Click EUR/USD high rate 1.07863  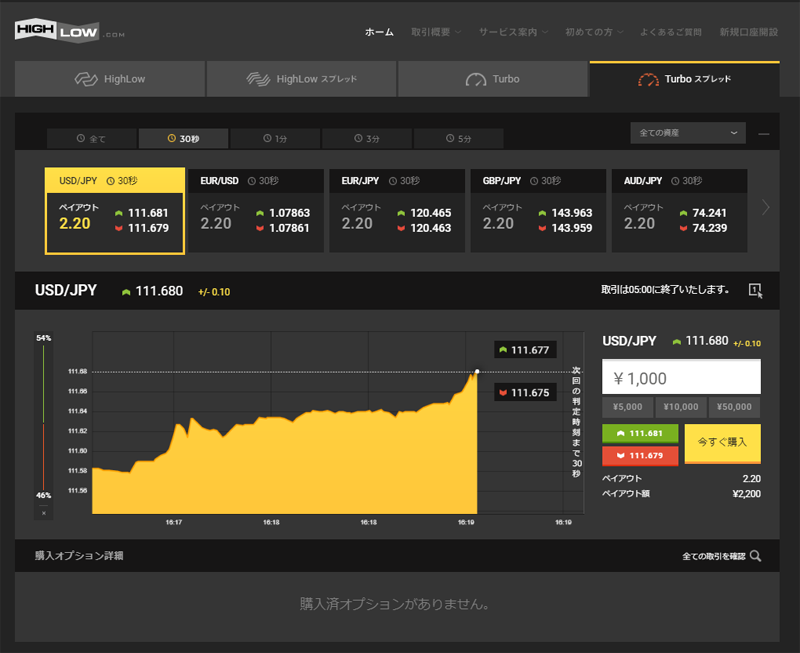(x=289, y=213)
